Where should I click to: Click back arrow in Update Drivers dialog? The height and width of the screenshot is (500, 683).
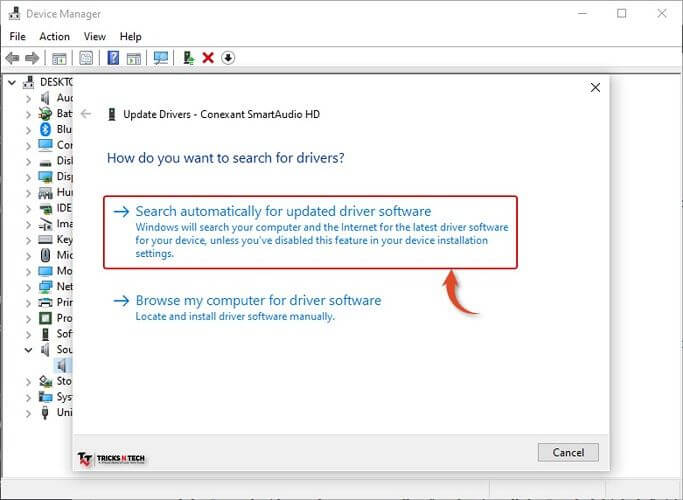click(x=86, y=114)
